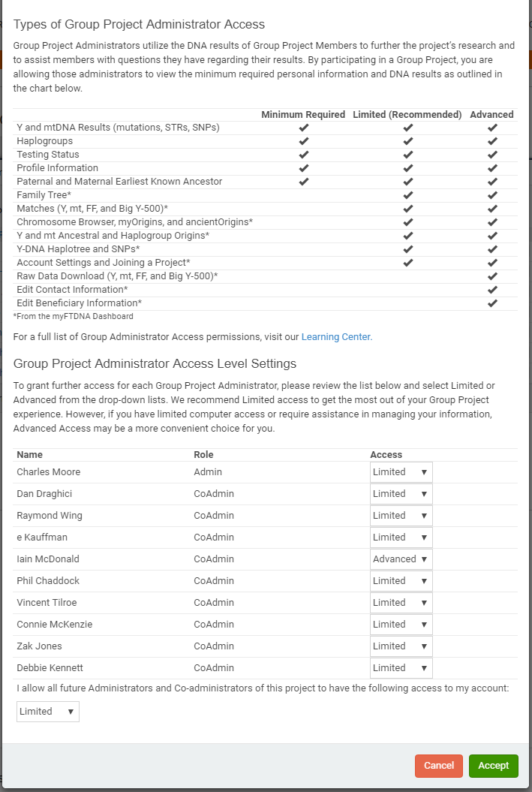
Task: Click the Minimum Required column header
Action: click(303, 115)
